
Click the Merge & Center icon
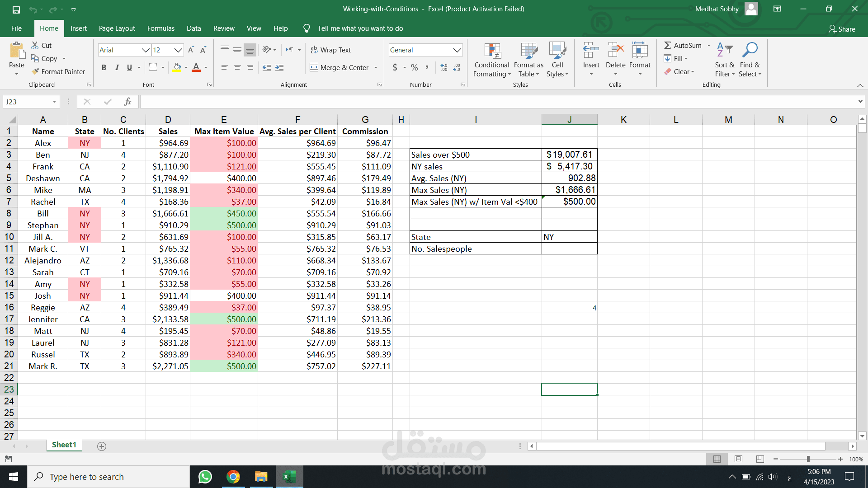click(314, 67)
